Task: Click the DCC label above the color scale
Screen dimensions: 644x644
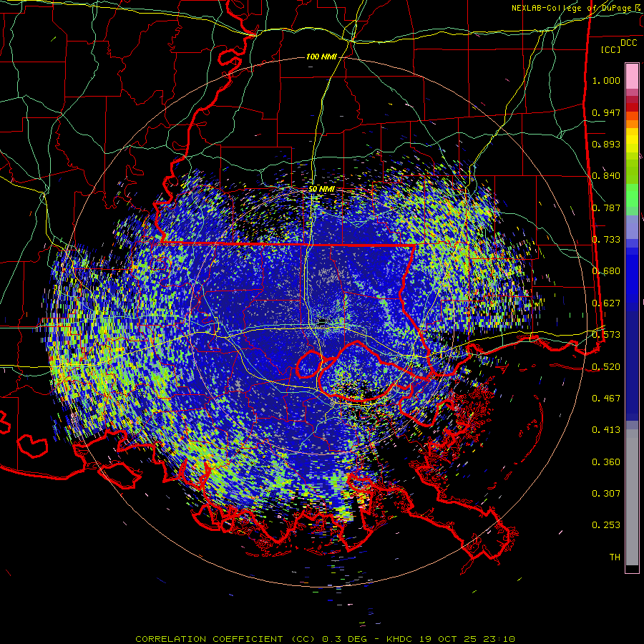Action: 628,43
